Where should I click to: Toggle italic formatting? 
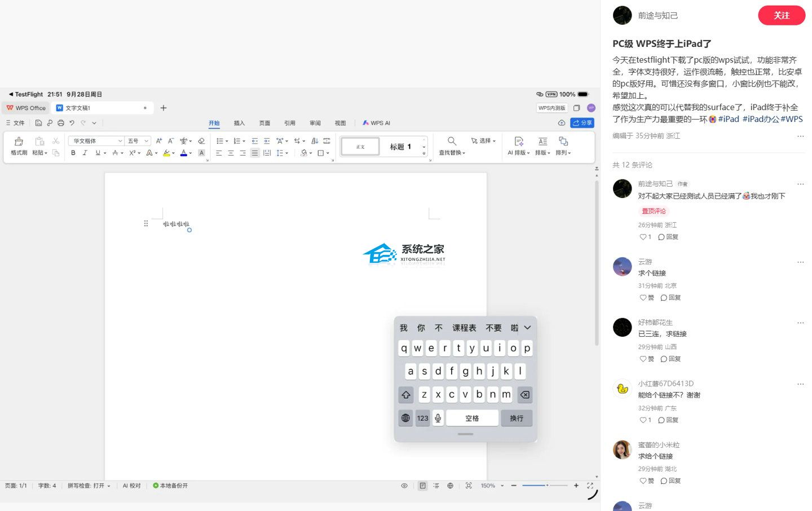[x=85, y=153]
